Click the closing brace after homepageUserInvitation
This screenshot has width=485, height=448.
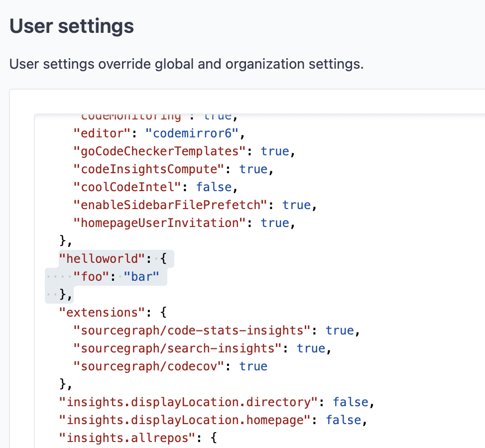point(62,241)
